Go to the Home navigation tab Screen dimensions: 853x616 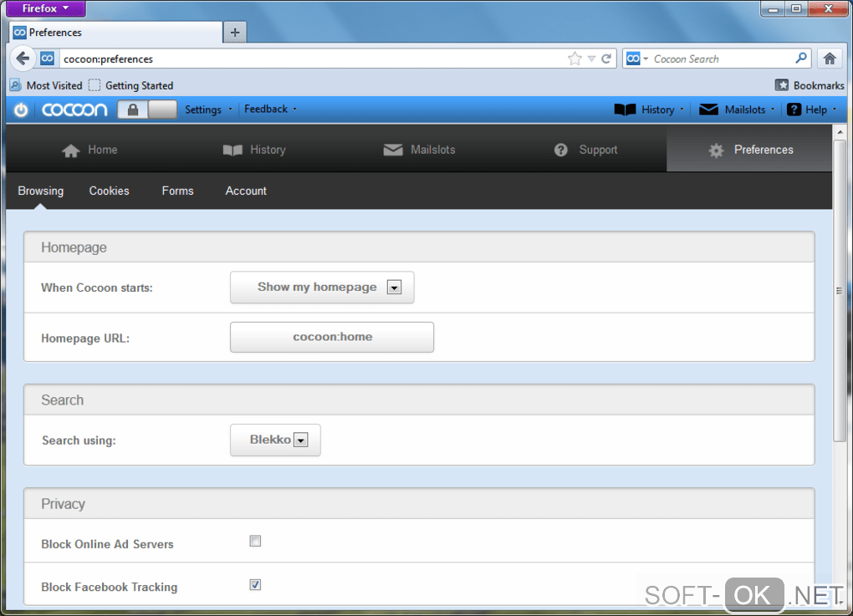click(x=89, y=150)
